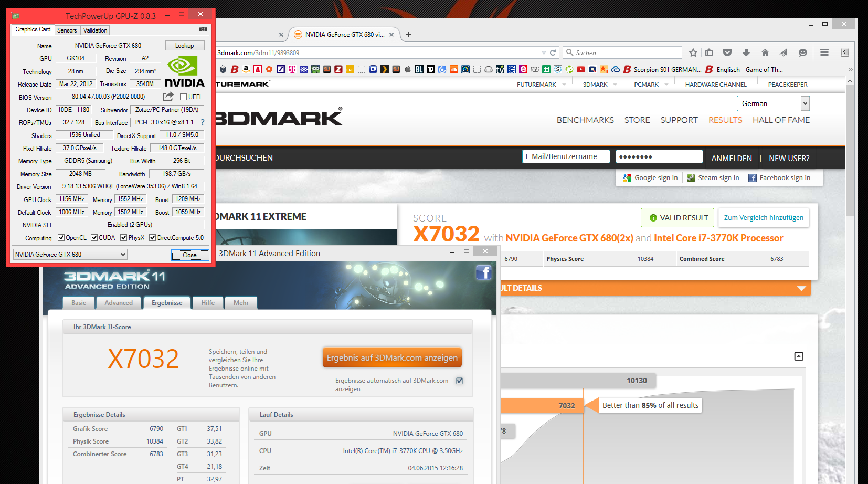Click the Facebook sign in button
This screenshot has width=868, height=484.
click(x=779, y=178)
